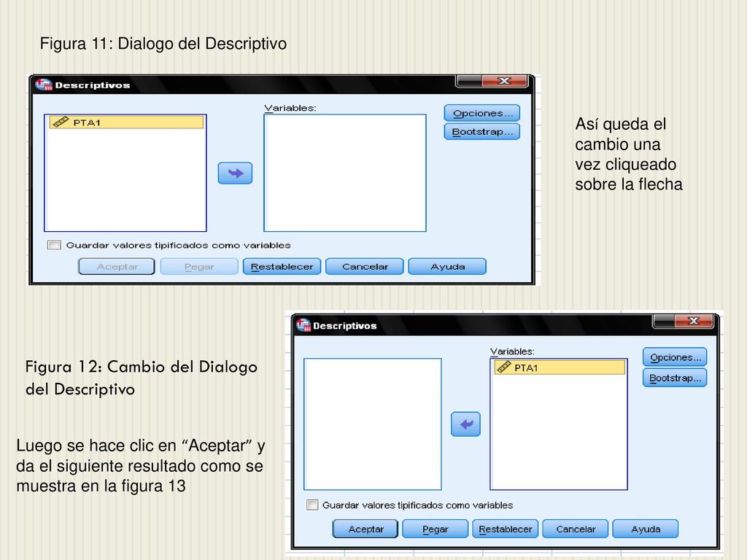Click the SPSS app icon in upper Descriptivos title bar

(x=43, y=85)
